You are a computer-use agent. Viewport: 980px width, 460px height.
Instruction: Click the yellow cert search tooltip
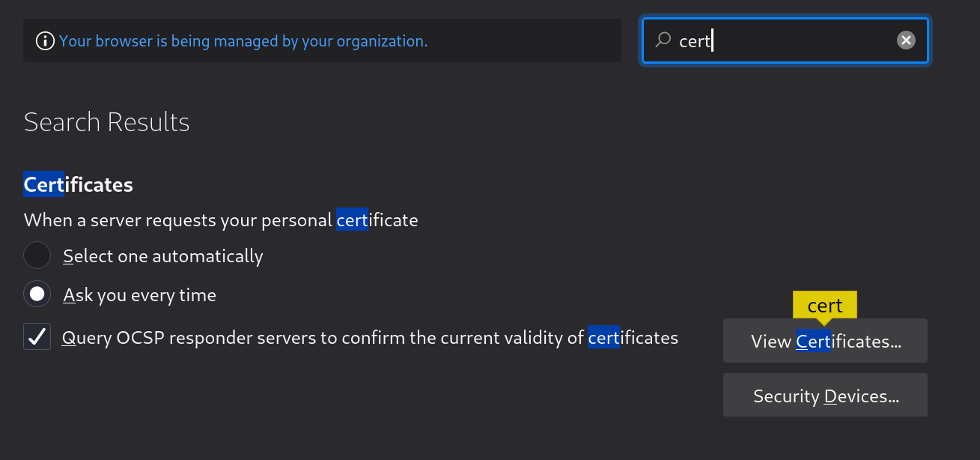pyautogui.click(x=825, y=305)
